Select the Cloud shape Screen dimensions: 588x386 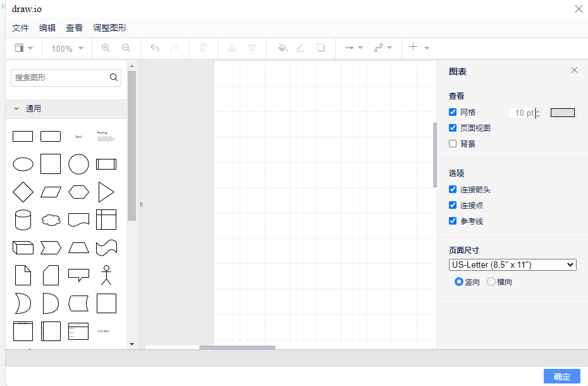tap(51, 220)
